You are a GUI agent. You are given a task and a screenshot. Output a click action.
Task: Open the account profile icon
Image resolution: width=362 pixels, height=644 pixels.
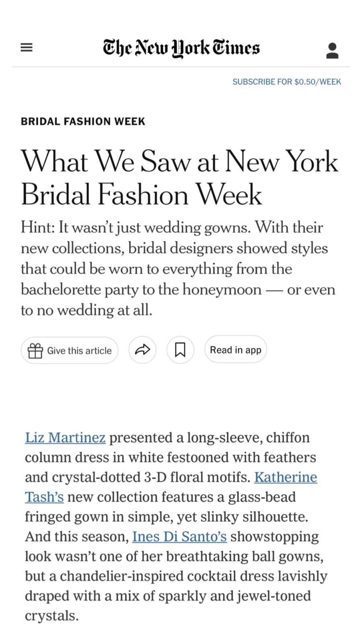[332, 51]
